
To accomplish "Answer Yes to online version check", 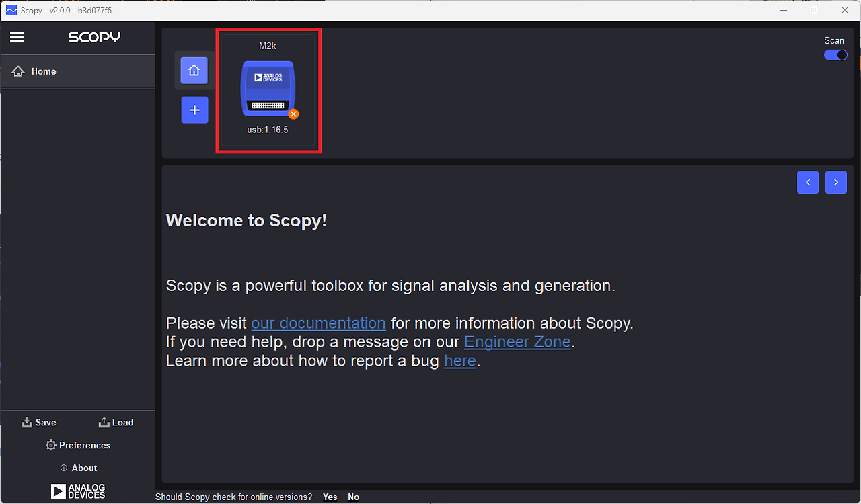I will click(330, 497).
